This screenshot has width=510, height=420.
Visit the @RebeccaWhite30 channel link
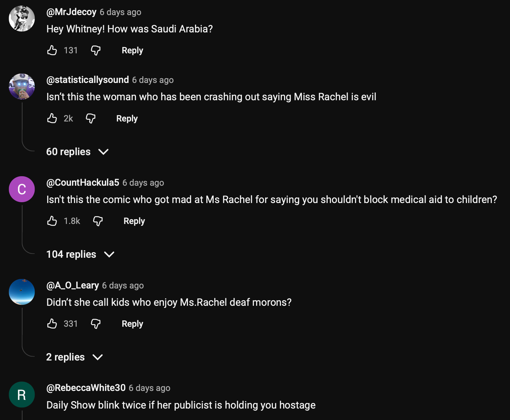tap(86, 388)
